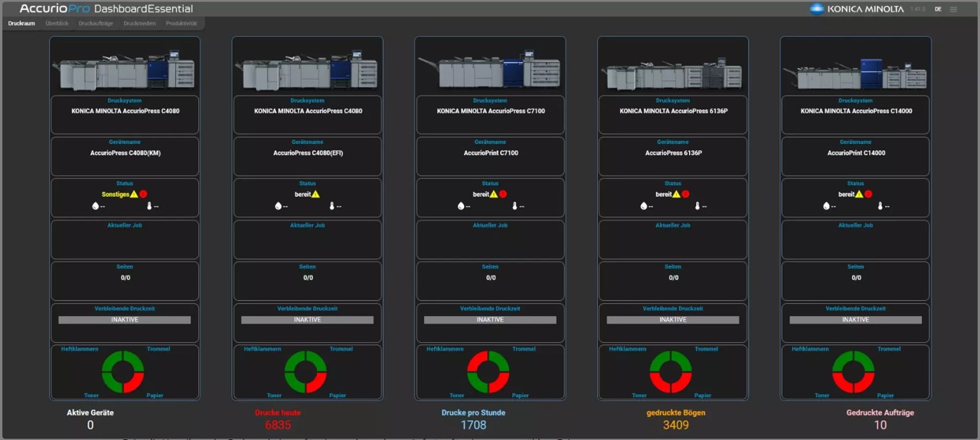Screen dimensions: 980x440
Task: Click humidity drop icon for AccurioPress 6136P
Action: 644,206
